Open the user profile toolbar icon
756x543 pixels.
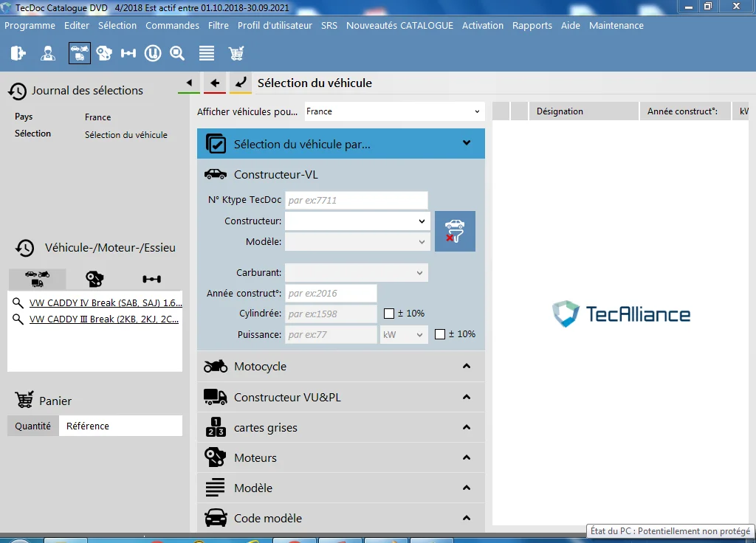point(48,53)
